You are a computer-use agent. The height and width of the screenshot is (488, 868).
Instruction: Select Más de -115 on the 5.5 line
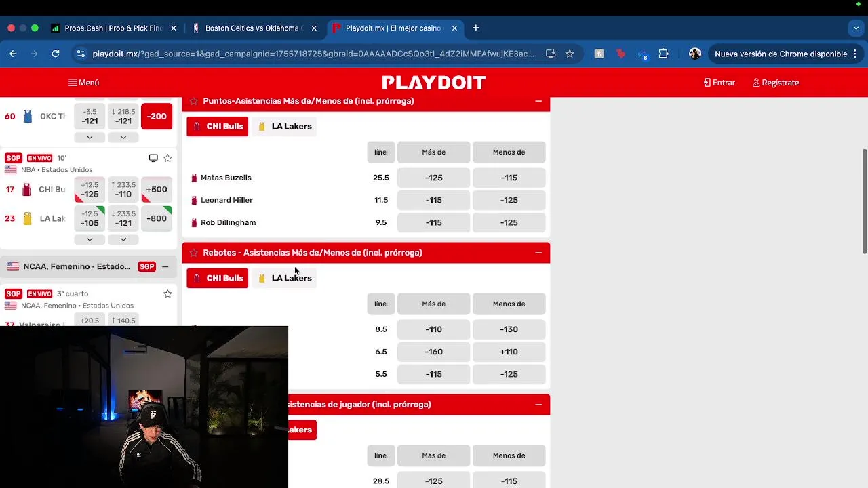click(434, 374)
